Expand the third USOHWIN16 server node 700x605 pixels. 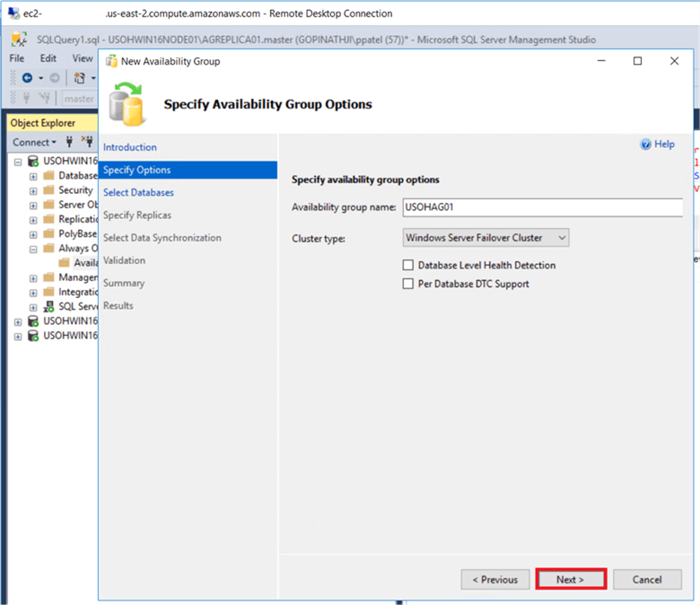18,337
